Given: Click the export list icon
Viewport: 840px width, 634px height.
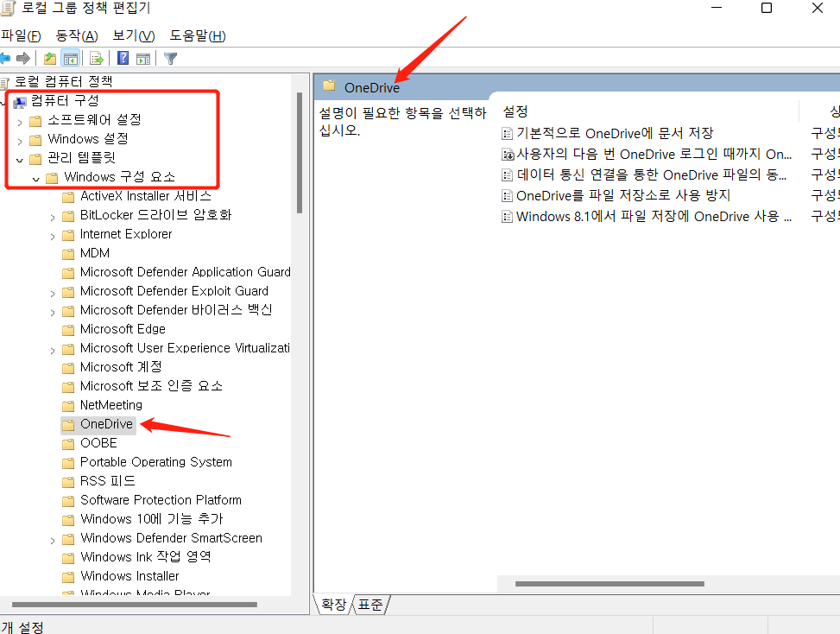Looking at the screenshot, I should pyautogui.click(x=95, y=58).
